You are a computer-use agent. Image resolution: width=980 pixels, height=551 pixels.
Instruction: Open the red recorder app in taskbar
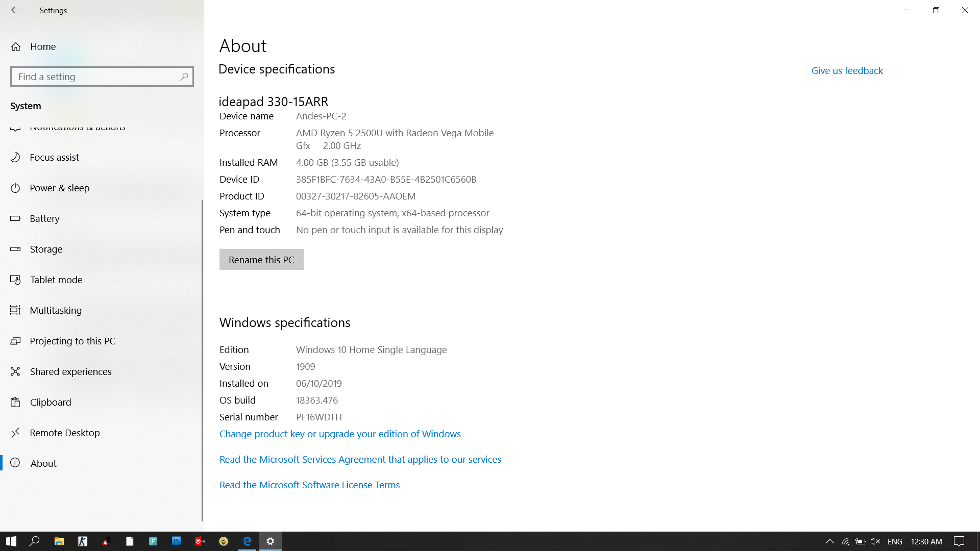tap(200, 541)
